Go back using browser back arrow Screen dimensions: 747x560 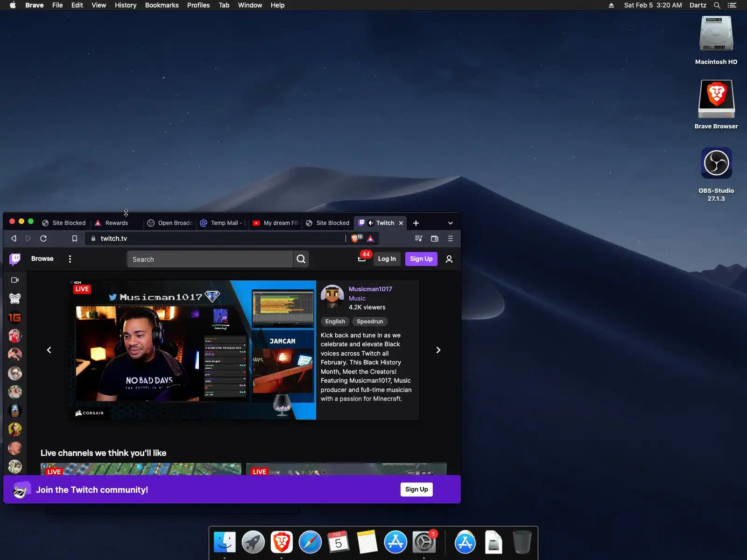[14, 238]
